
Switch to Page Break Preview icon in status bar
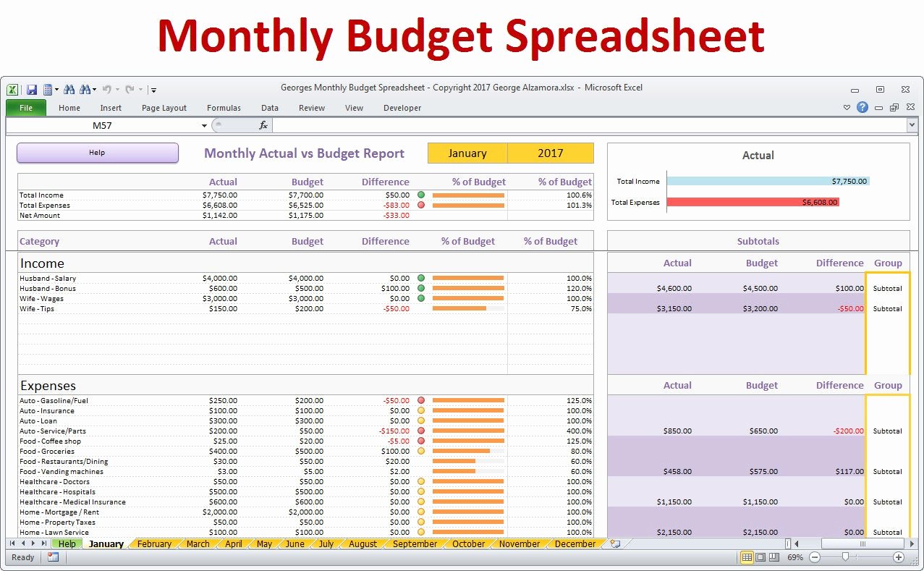click(774, 557)
